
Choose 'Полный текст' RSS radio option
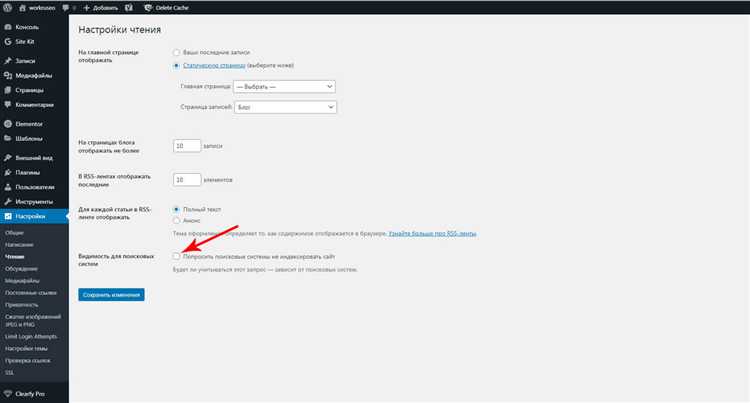176,209
